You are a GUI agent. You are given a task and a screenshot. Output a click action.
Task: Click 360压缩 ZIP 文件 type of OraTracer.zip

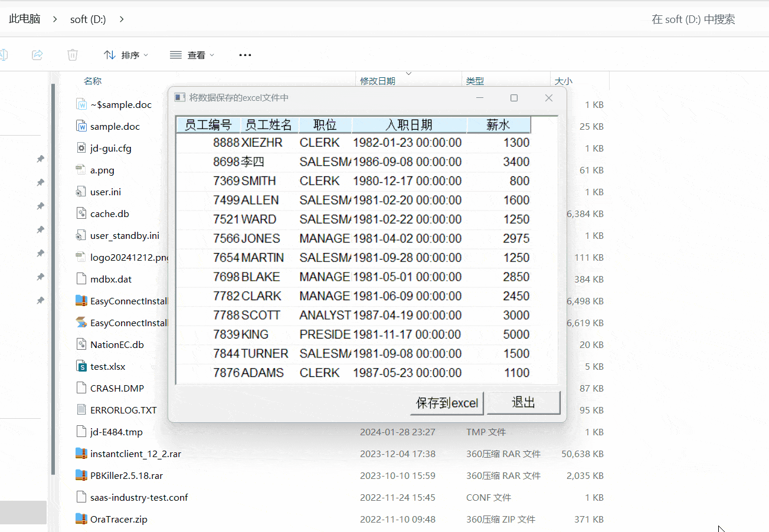click(500, 519)
